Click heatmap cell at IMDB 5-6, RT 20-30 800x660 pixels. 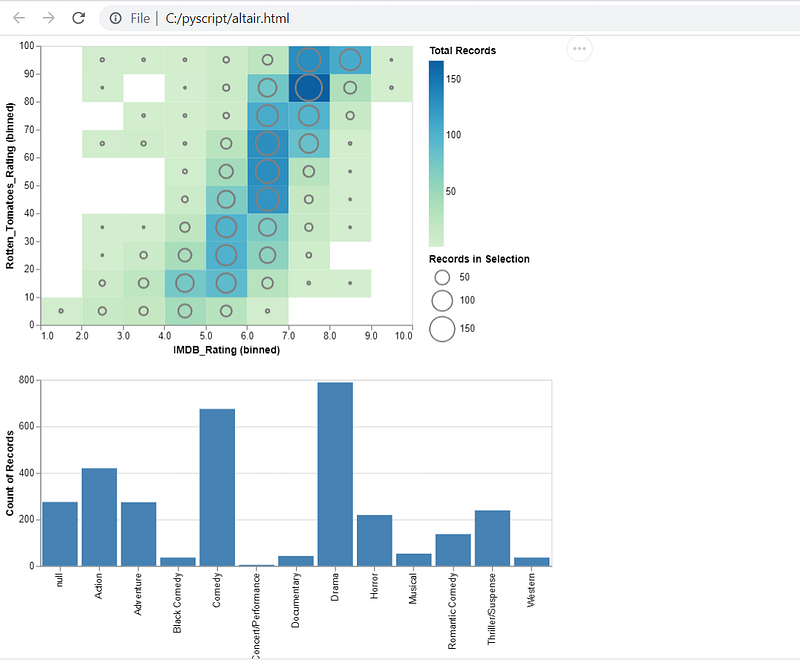(x=226, y=255)
